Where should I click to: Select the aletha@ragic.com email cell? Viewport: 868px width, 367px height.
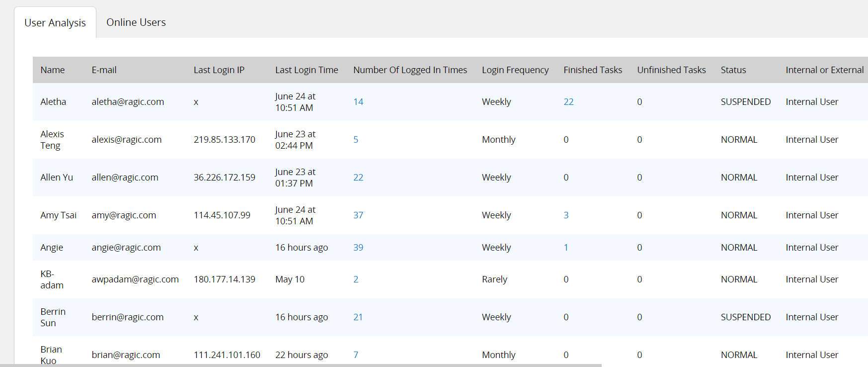point(128,102)
